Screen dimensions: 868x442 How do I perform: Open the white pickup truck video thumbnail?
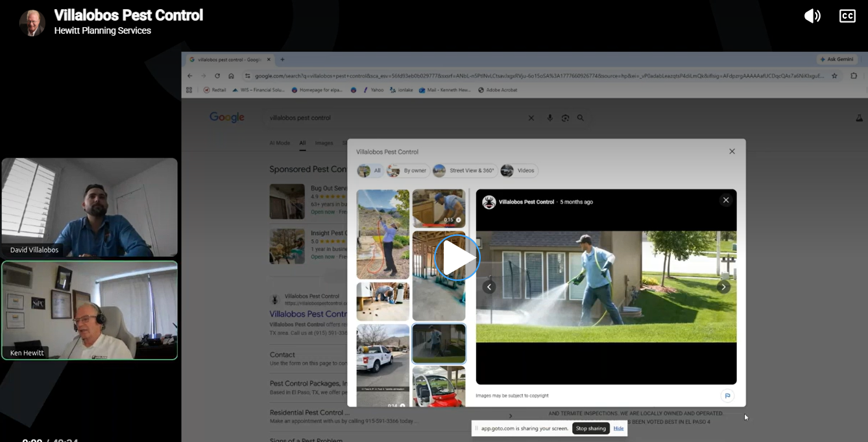tap(383, 366)
